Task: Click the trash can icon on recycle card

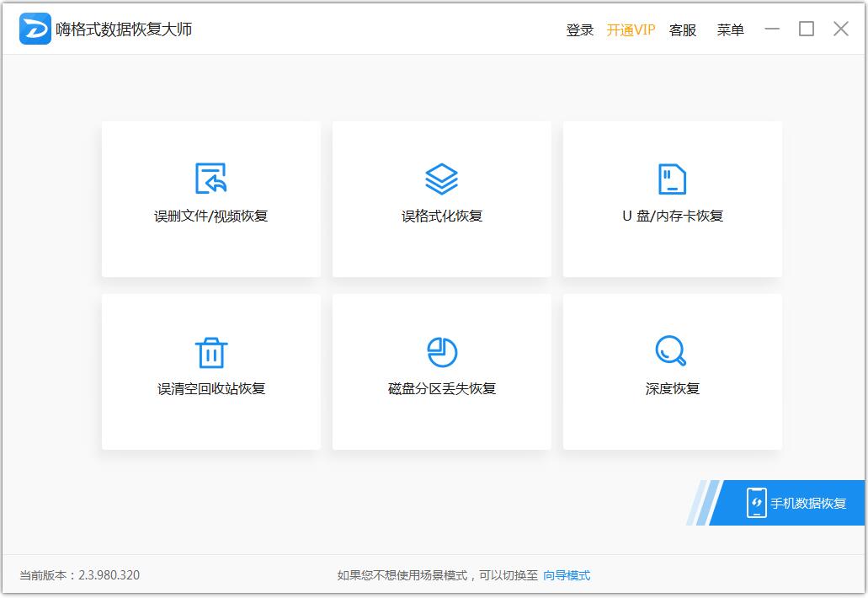Action: (210, 350)
